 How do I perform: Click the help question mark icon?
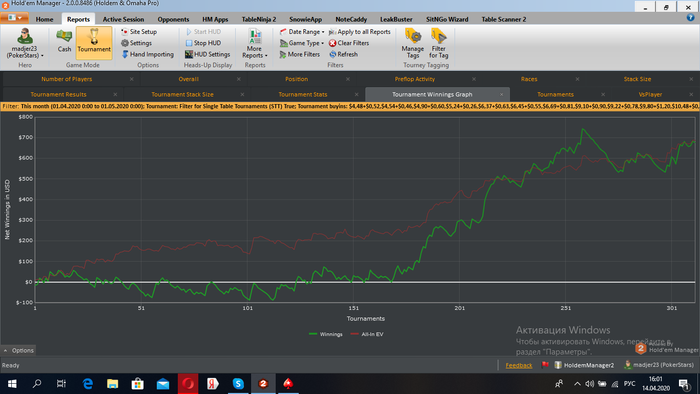click(x=691, y=18)
